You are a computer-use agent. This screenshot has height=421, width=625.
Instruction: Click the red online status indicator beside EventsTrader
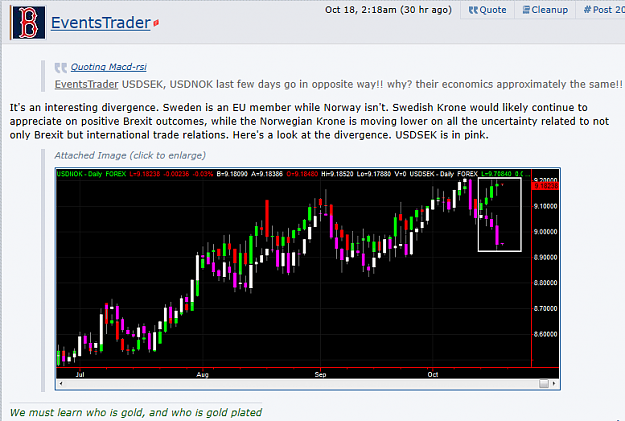point(156,23)
